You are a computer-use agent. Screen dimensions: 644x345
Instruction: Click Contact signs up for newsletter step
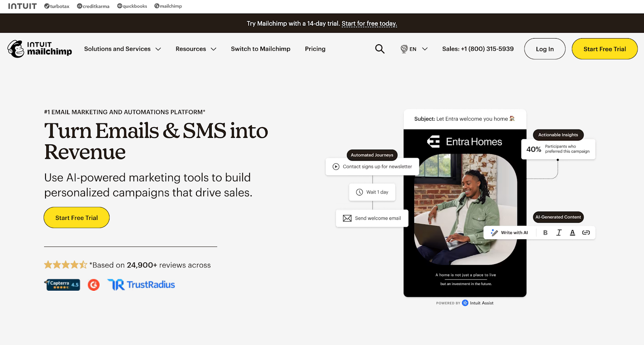click(372, 166)
